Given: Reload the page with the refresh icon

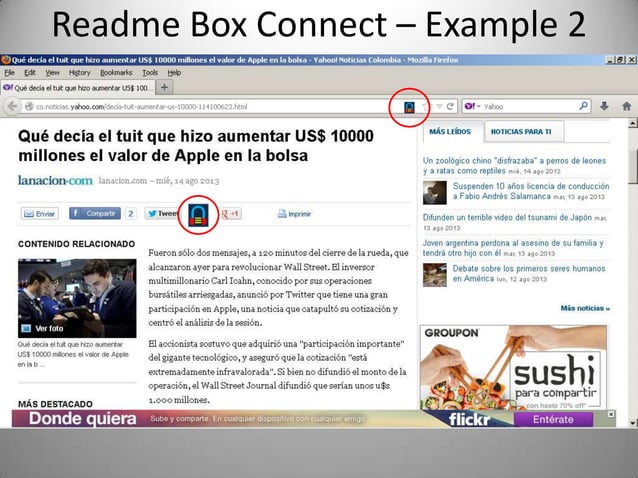Looking at the screenshot, I should click(450, 107).
